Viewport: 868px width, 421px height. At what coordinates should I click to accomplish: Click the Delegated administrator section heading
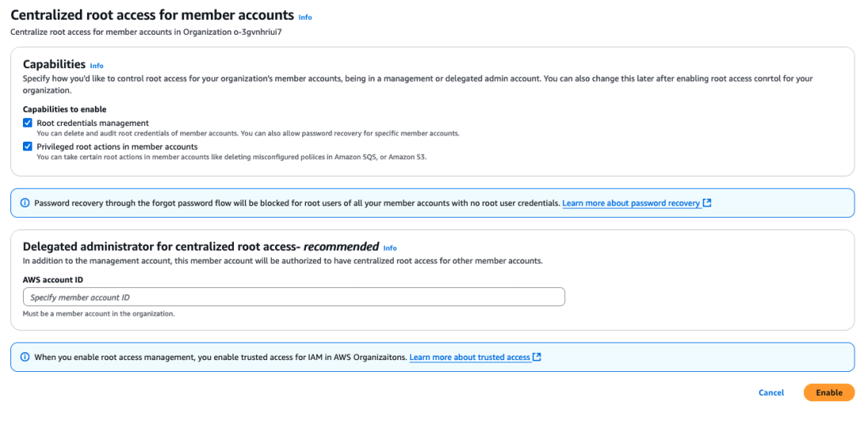point(201,246)
